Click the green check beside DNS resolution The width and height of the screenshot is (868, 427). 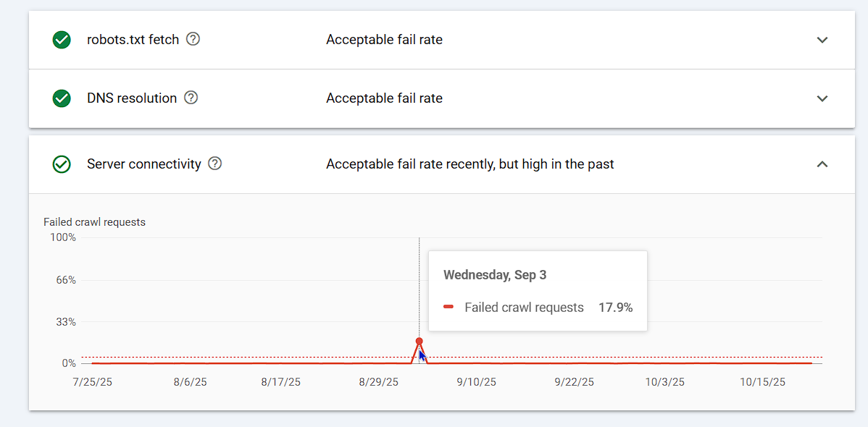[62, 98]
